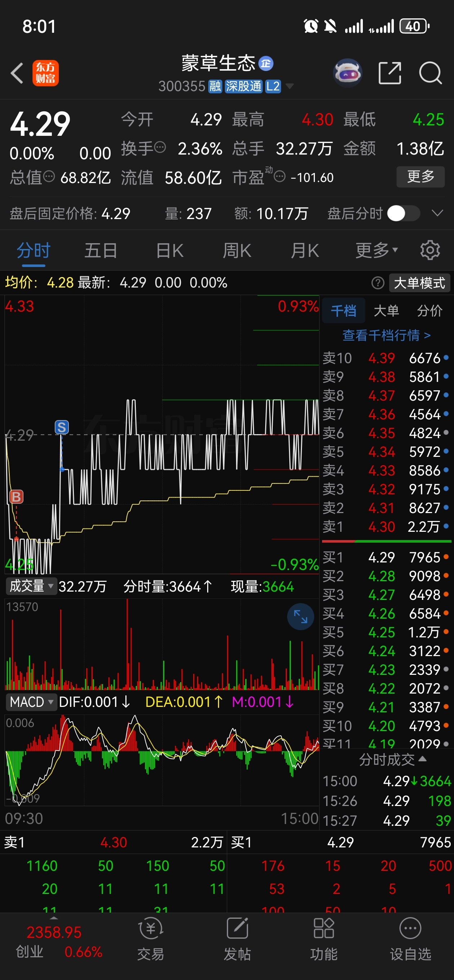
Task: Tap info icon next to 换手
Action: [x=160, y=147]
